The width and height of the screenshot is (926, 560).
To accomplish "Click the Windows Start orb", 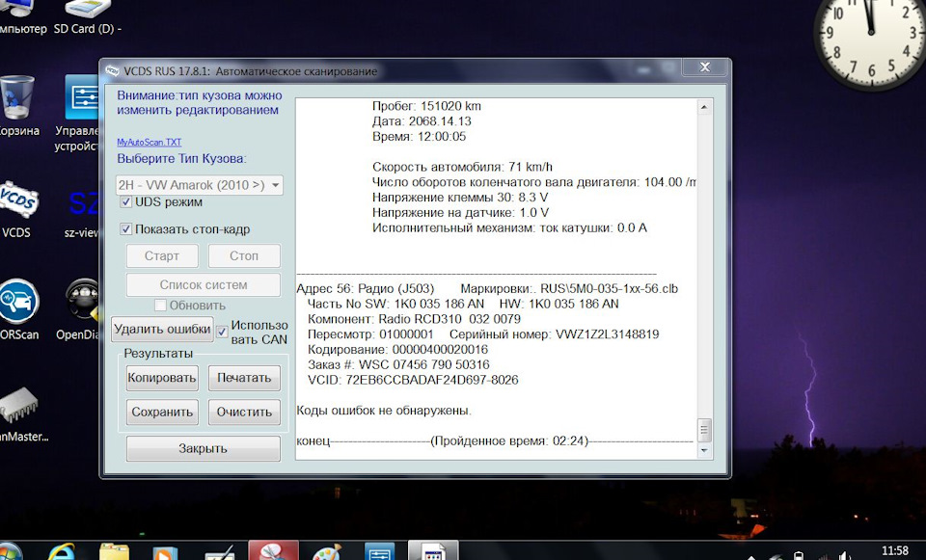I will coord(11,552).
